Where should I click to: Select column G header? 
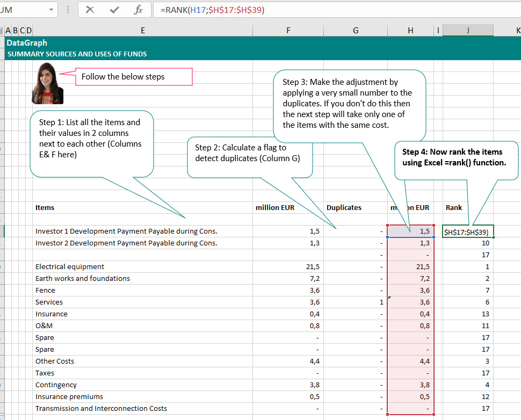[356, 31]
